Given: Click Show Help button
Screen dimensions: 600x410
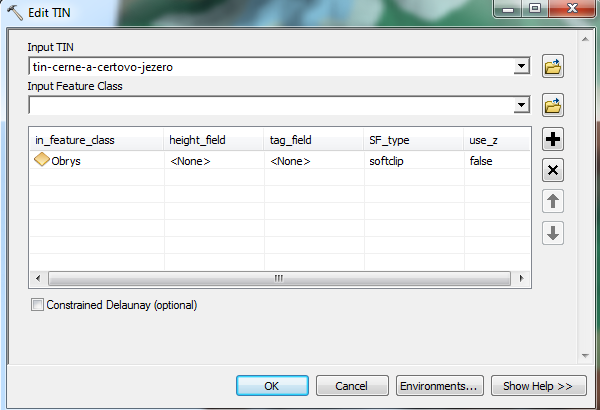Looking at the screenshot, I should [x=538, y=385].
